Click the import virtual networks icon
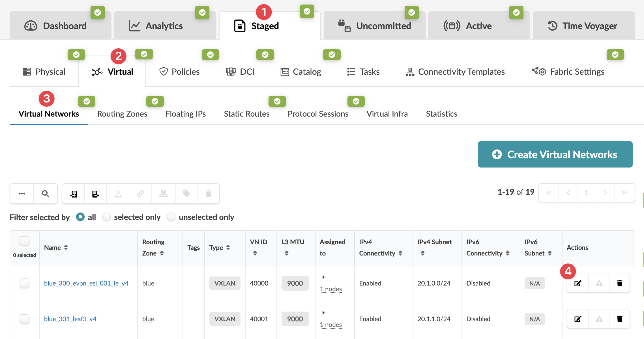The width and height of the screenshot is (644, 339). point(74,194)
